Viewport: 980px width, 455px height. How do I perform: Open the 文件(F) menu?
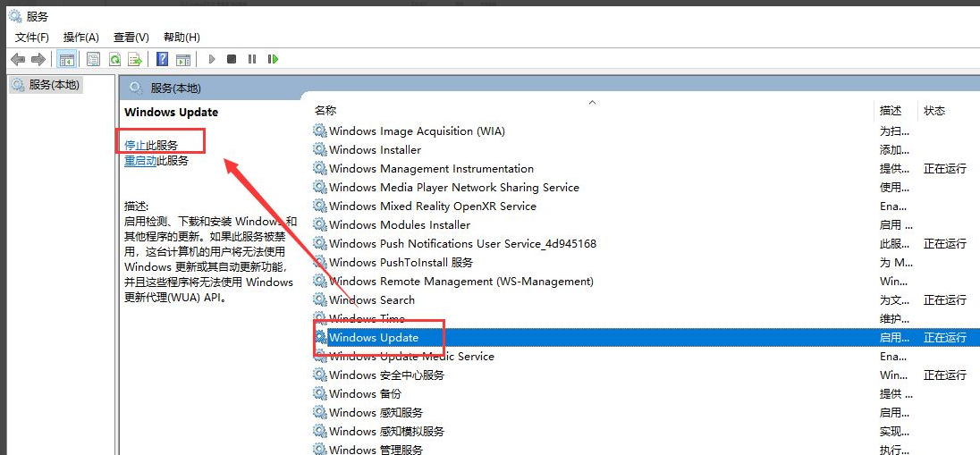pos(32,37)
